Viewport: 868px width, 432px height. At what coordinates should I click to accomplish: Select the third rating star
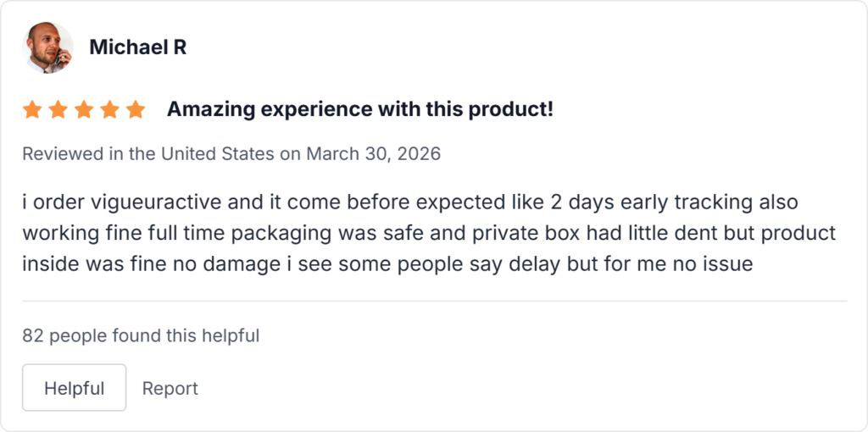(x=83, y=109)
